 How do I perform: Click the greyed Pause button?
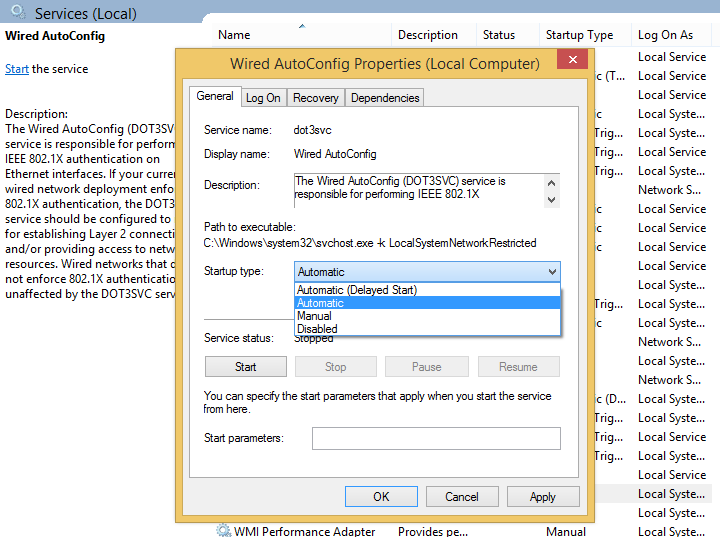(427, 367)
